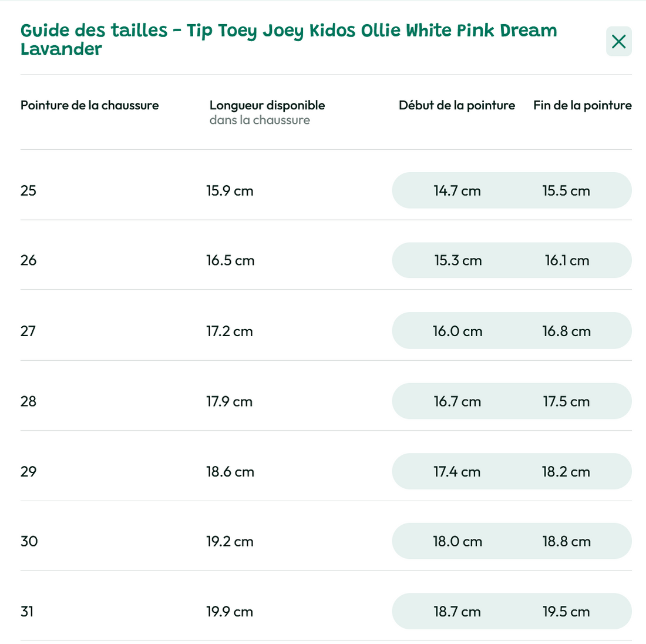The height and width of the screenshot is (644, 646).
Task: Click the 'Longueur disponible' column header
Action: [x=267, y=105]
